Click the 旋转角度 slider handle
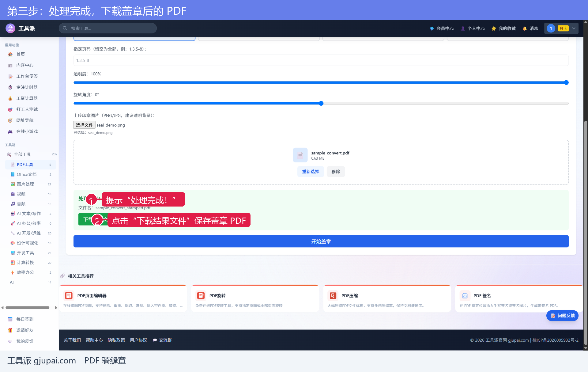This screenshot has width=588, height=372. [x=321, y=103]
